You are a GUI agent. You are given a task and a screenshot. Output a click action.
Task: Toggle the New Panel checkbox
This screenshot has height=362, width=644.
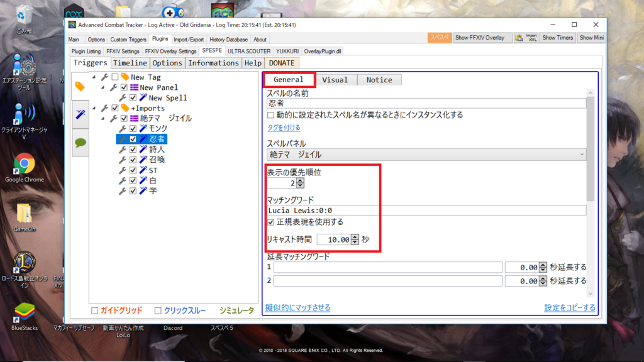[x=124, y=87]
